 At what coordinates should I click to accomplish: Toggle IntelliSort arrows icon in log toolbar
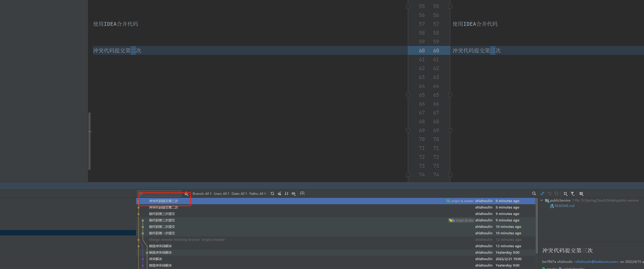(286, 193)
